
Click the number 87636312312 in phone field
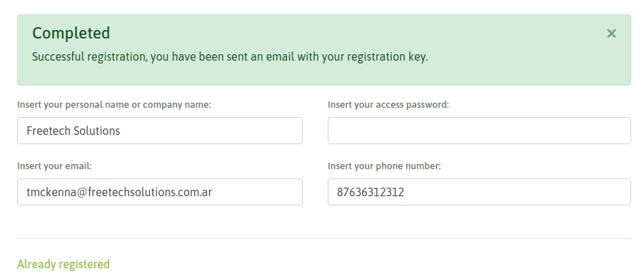point(371,192)
